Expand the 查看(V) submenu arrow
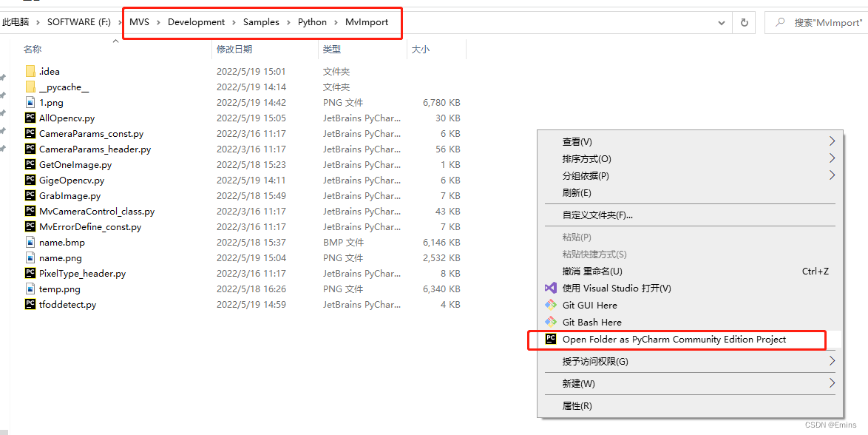This screenshot has width=868, height=435. 832,141
